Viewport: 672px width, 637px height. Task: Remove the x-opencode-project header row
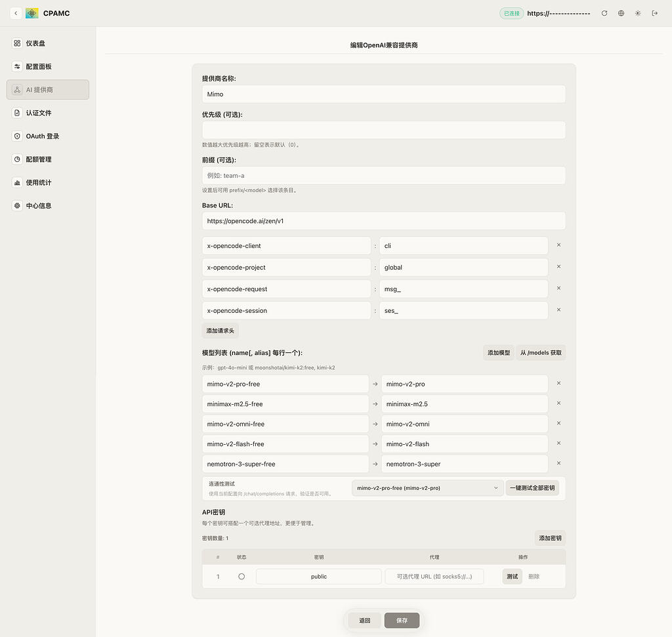559,266
